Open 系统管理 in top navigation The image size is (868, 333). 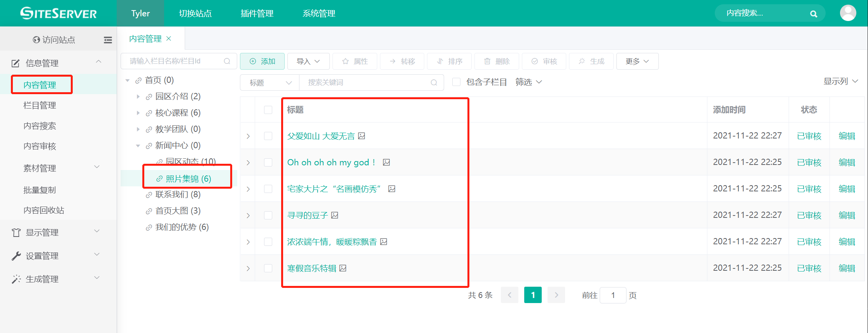pyautogui.click(x=318, y=13)
